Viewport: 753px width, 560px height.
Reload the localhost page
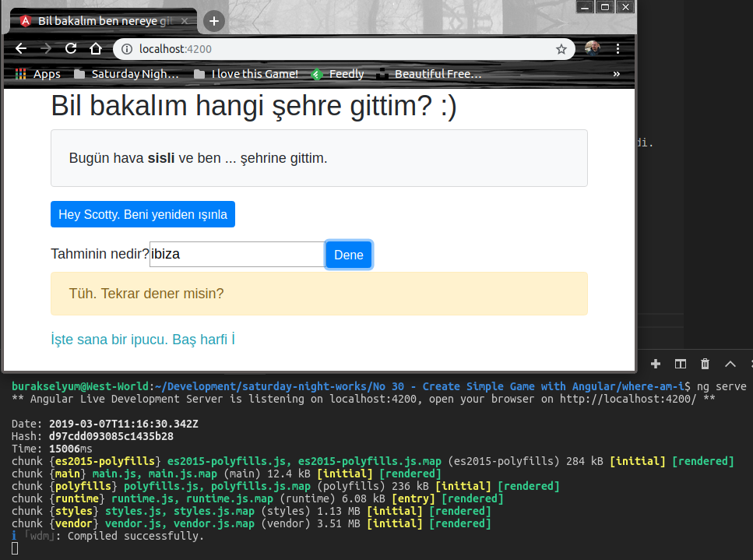(x=71, y=49)
